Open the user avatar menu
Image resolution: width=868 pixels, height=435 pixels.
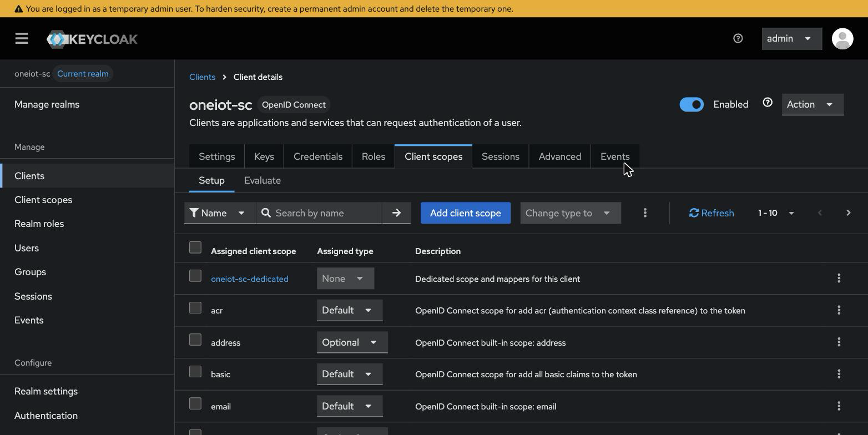[842, 38]
